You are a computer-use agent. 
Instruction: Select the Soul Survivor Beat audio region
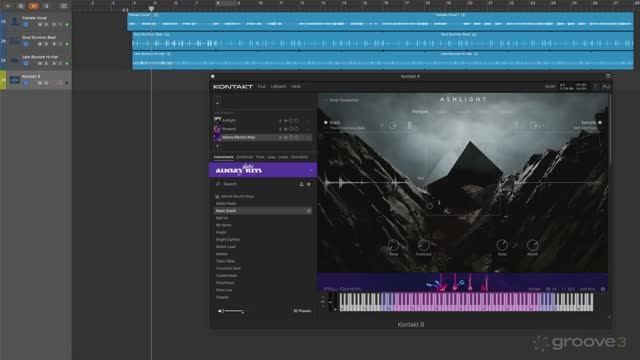coord(382,41)
